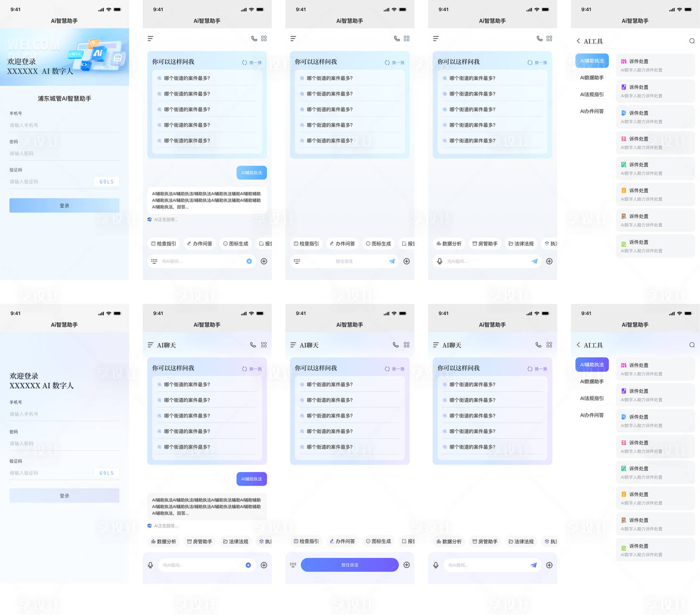Tap the paper plane send icon

click(x=392, y=261)
